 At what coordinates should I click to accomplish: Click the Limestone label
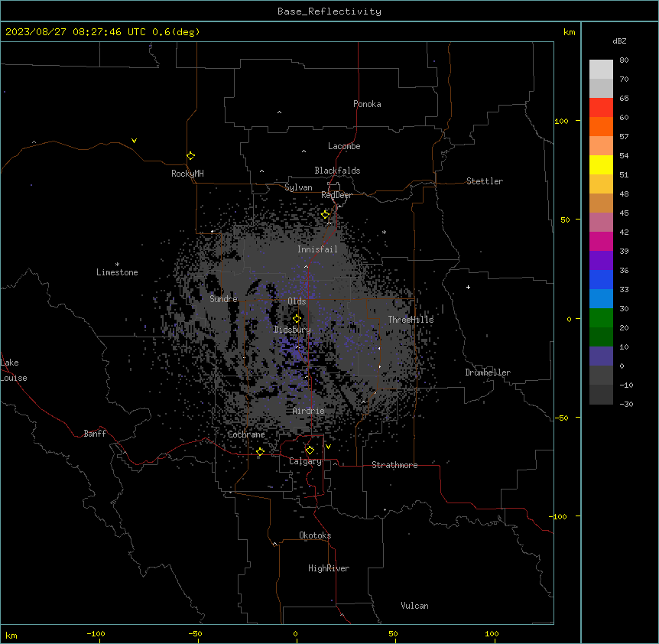(117, 272)
